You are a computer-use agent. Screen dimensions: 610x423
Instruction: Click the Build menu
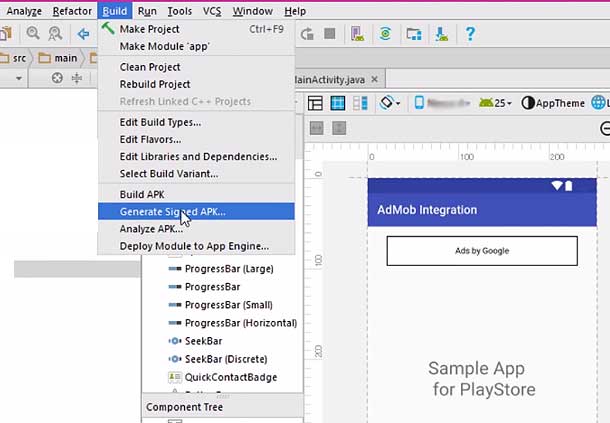coord(115,11)
